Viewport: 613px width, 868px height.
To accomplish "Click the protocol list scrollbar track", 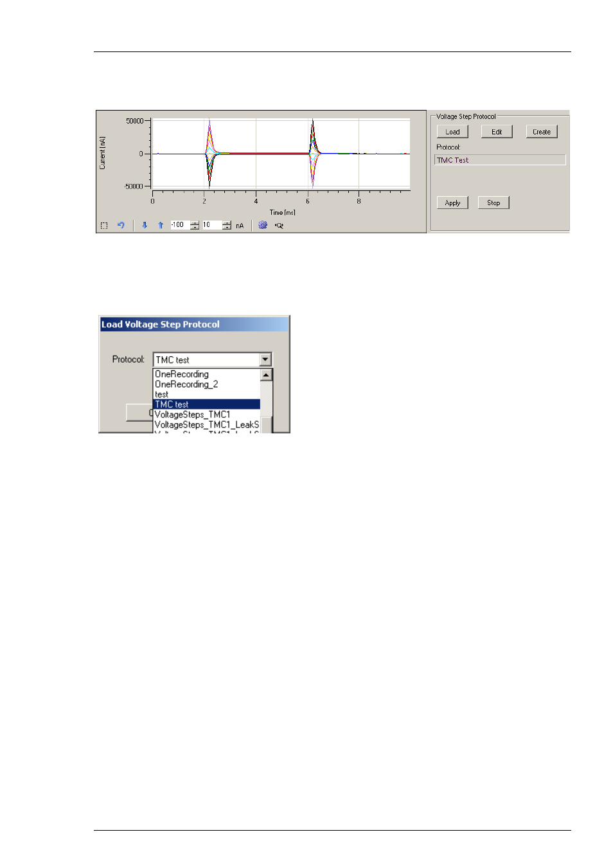I will (266, 399).
